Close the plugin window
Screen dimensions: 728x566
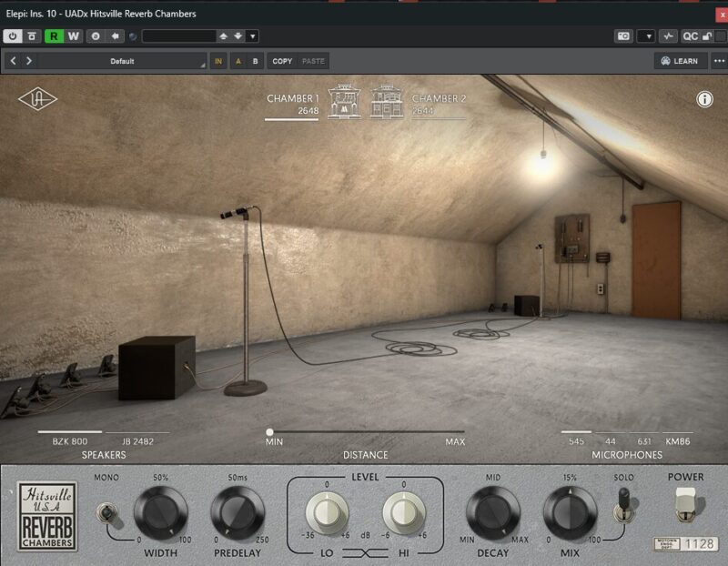(722, 15)
